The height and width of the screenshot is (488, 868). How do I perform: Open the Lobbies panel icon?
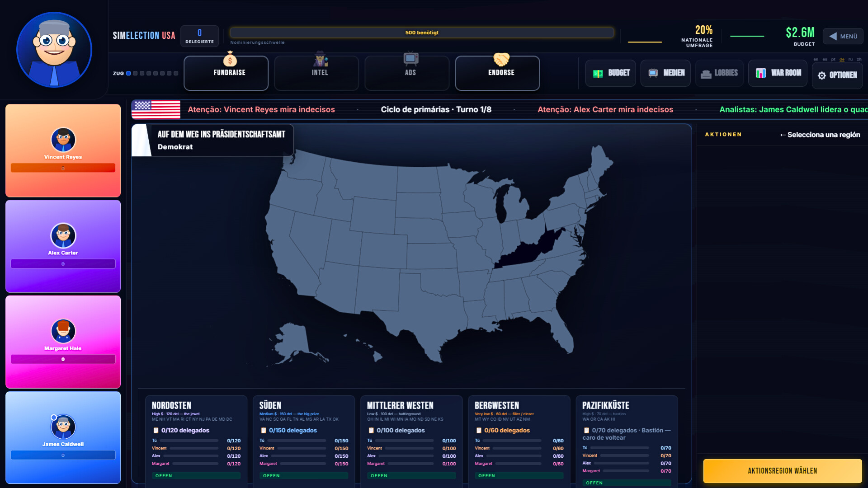click(706, 74)
